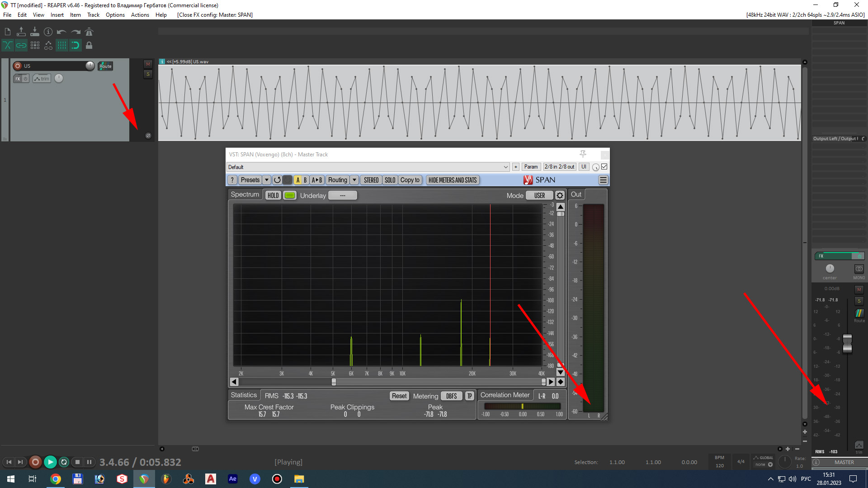Open the Routing dropdown arrow in SPAN
The image size is (868, 488).
[354, 180]
